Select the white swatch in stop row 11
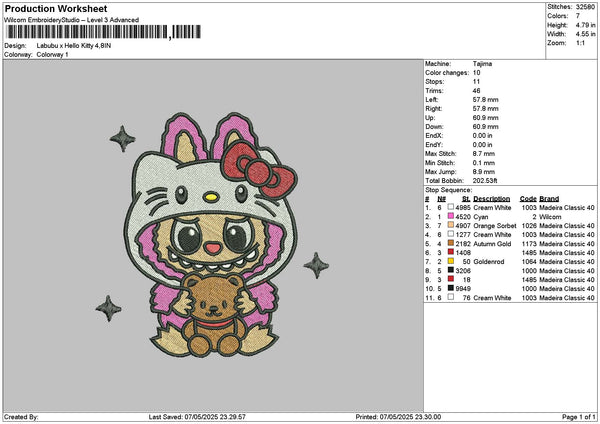 point(451,297)
